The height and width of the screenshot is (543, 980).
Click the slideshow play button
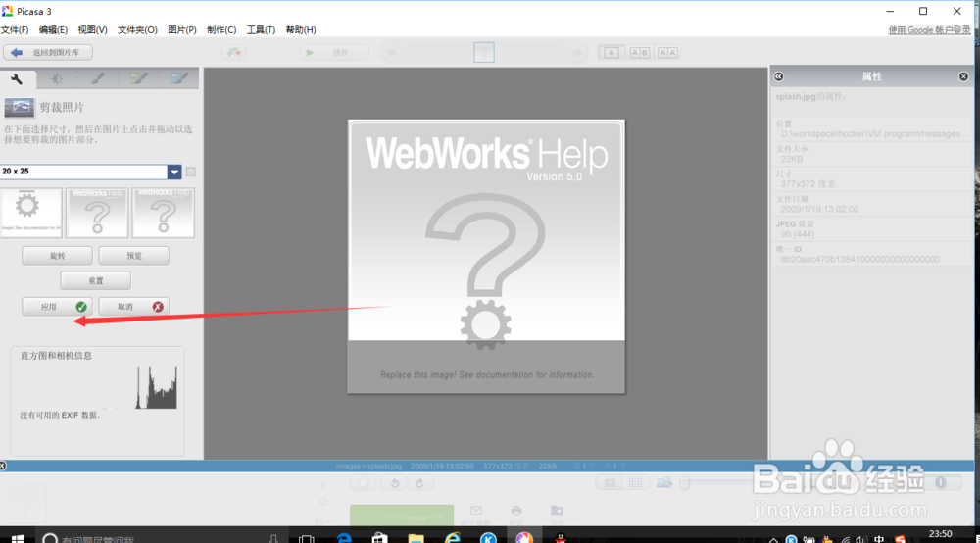tap(334, 53)
